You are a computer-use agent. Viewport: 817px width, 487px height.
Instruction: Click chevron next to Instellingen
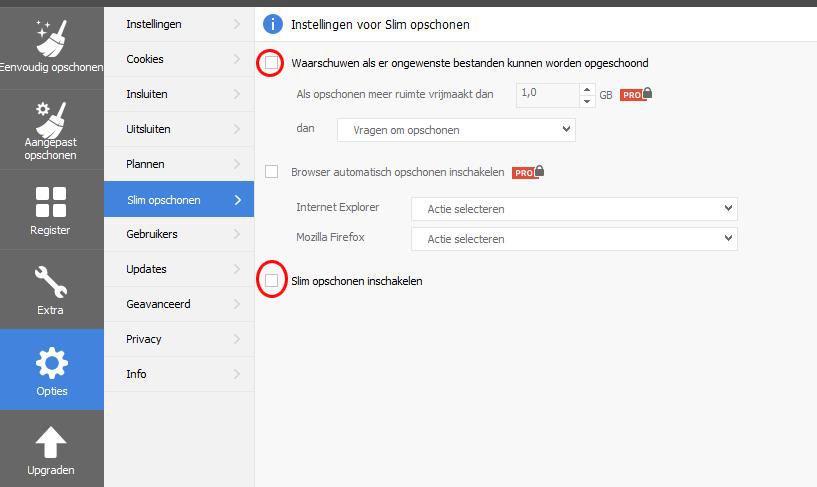[237, 24]
